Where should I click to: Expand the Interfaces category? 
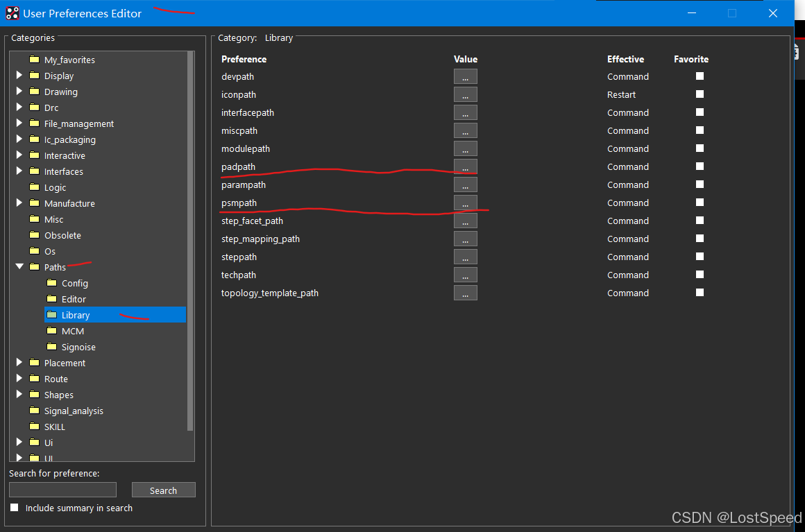[19, 171]
